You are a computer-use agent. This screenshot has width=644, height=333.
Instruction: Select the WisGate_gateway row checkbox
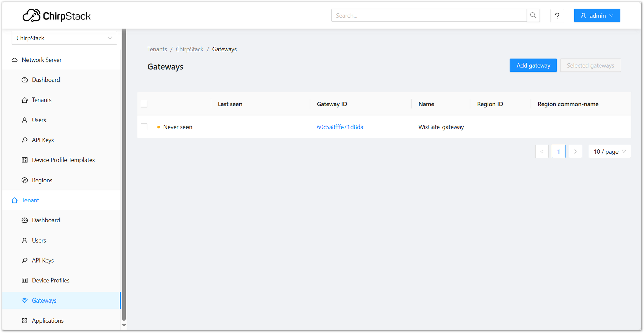pos(144,127)
